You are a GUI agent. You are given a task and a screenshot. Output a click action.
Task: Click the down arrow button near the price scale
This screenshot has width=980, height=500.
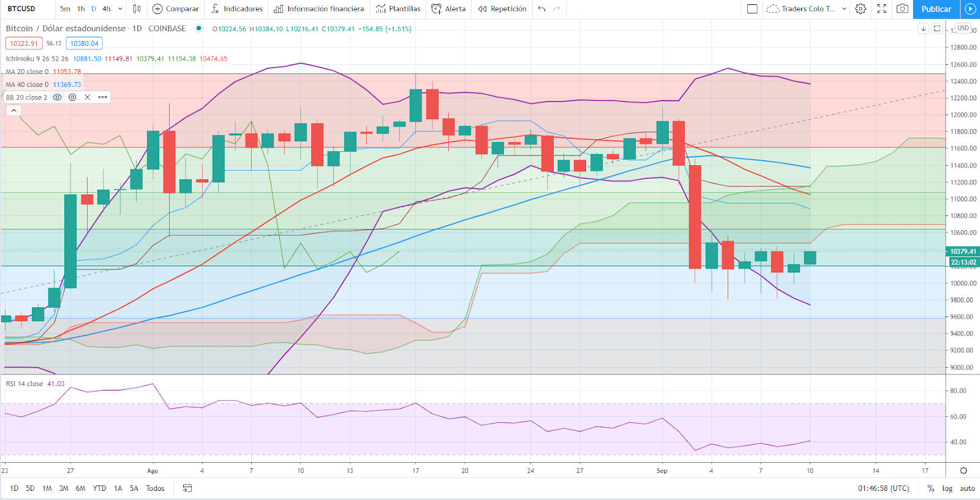point(924,29)
